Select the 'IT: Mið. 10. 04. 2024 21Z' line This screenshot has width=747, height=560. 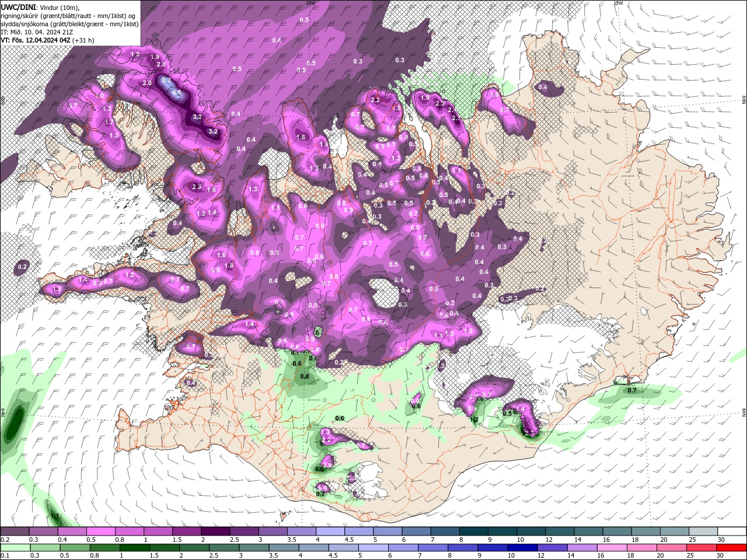coord(37,32)
